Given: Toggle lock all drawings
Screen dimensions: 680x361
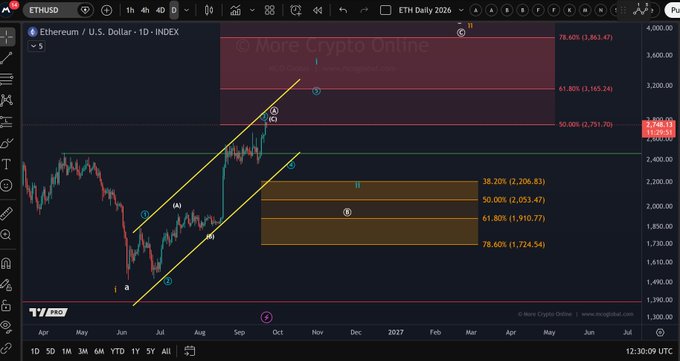Looking at the screenshot, I should coord(7,305).
